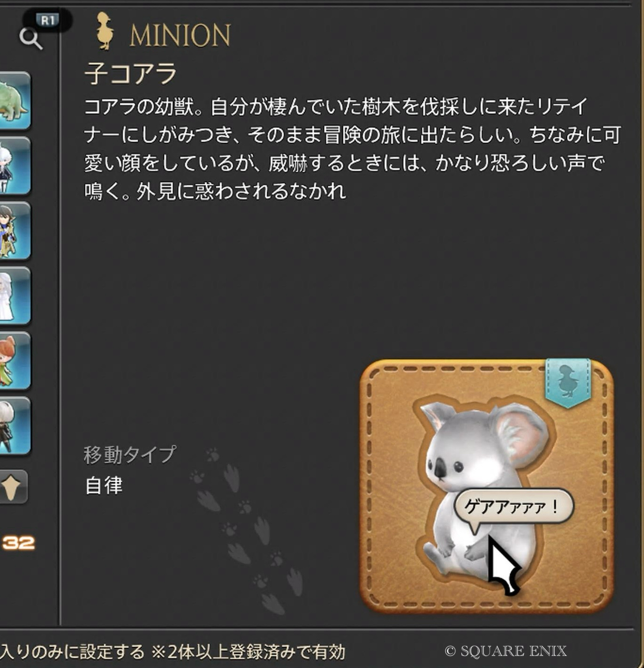
Task: Choose the dark-haired minion in gold robe
Action: pos(15,231)
